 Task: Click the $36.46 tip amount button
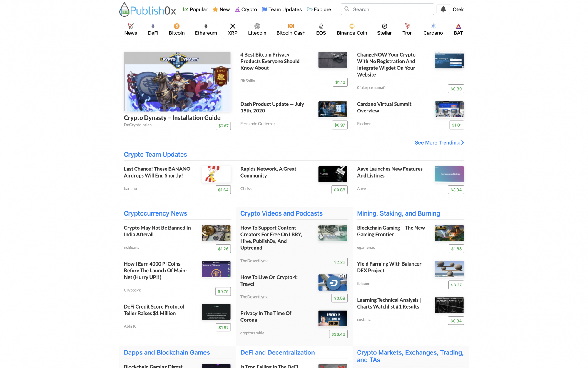coord(338,334)
